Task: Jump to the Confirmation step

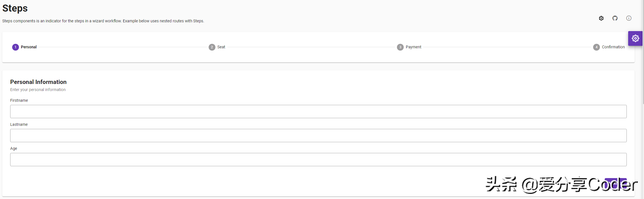Action: pos(613,47)
